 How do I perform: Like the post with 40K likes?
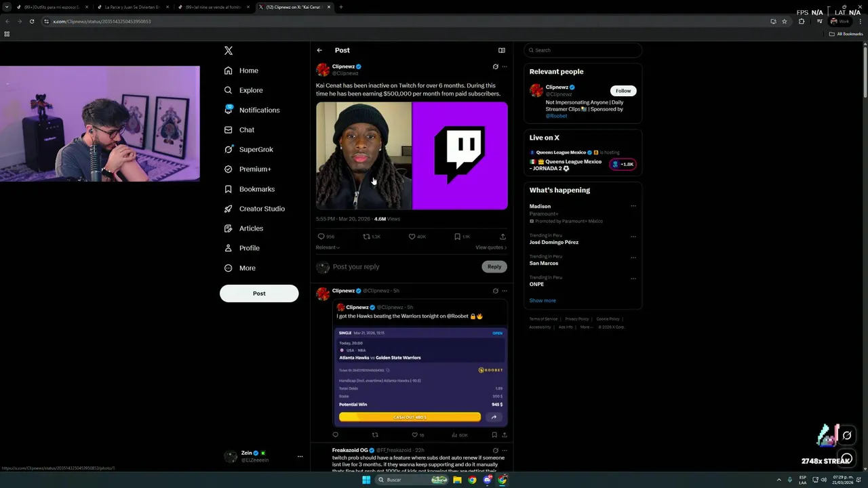pyautogui.click(x=417, y=237)
